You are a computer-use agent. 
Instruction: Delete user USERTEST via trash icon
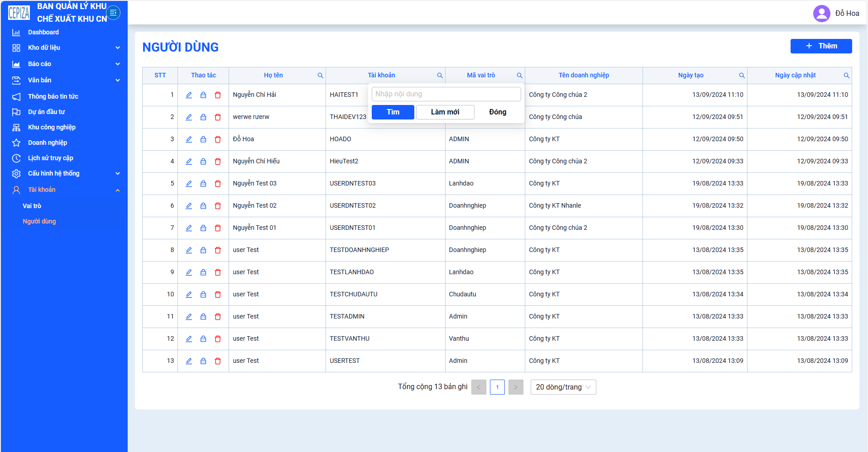pyautogui.click(x=218, y=361)
